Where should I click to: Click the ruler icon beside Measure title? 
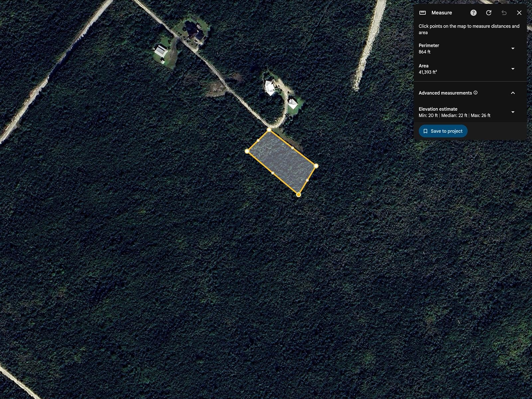click(x=423, y=13)
